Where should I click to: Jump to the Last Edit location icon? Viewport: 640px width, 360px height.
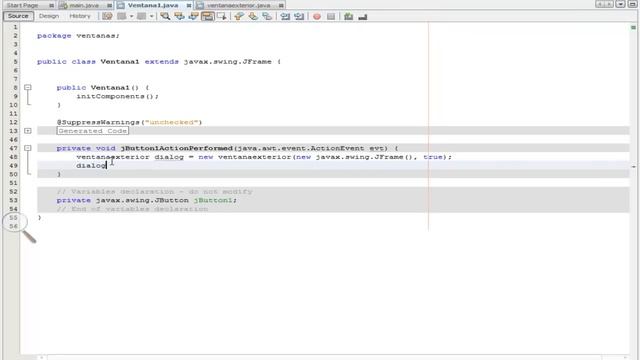pyautogui.click(x=107, y=16)
